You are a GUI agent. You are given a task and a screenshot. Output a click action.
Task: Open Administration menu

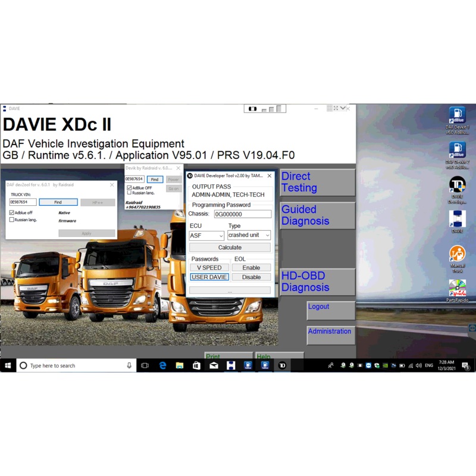[x=331, y=335]
